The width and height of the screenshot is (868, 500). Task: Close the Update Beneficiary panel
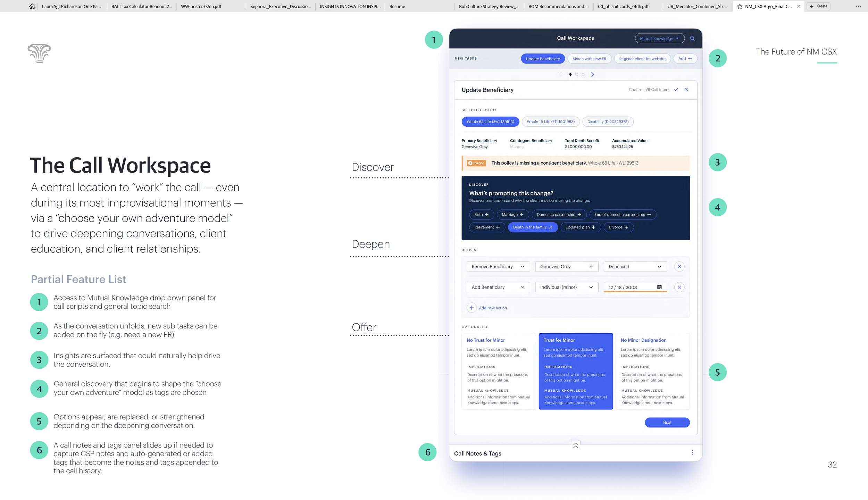(686, 90)
